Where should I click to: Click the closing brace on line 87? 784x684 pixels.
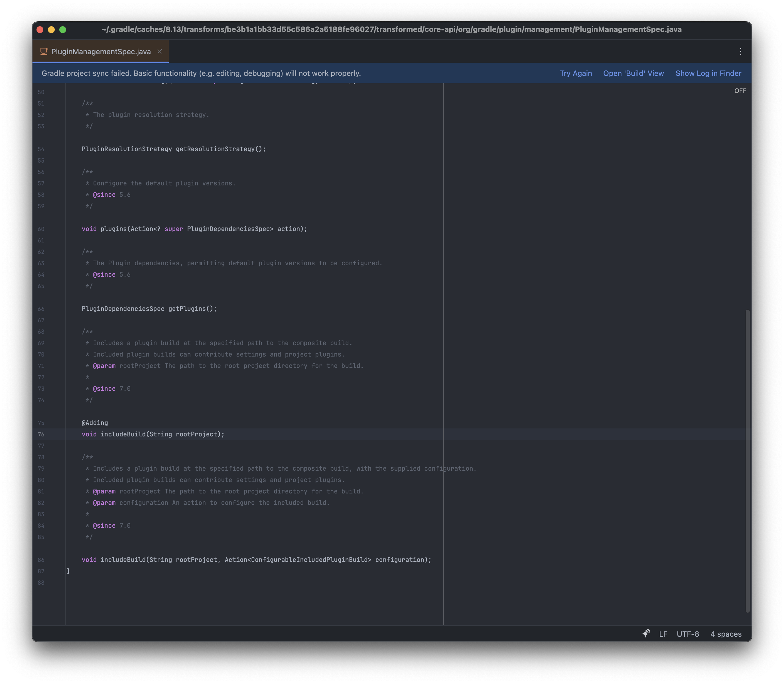point(69,571)
